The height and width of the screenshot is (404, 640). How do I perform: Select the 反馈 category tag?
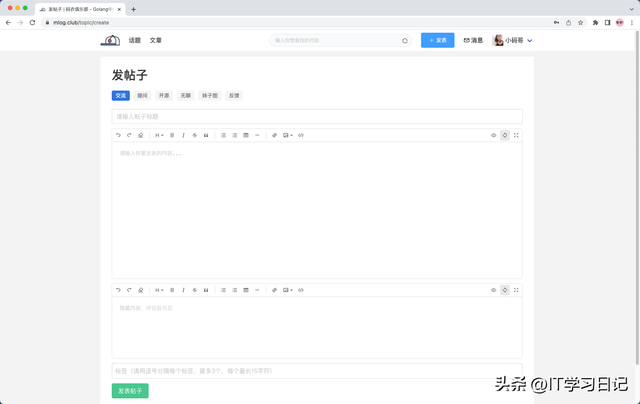[234, 95]
